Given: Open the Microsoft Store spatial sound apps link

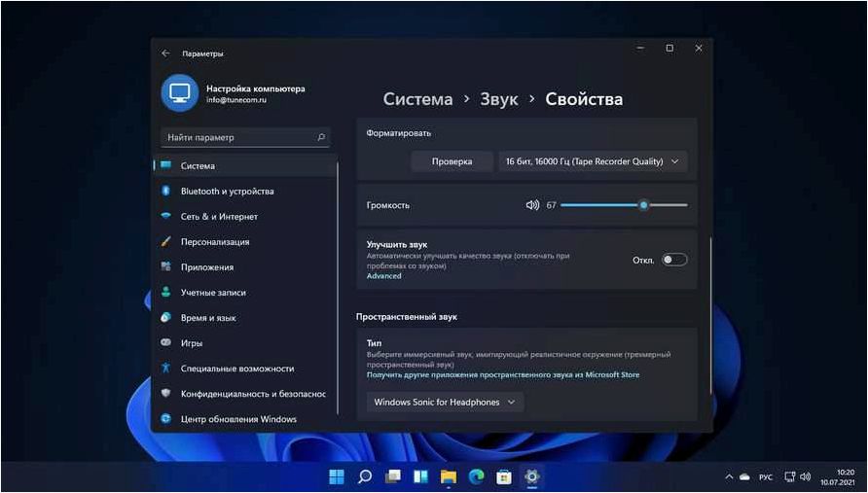Looking at the screenshot, I should 503,374.
